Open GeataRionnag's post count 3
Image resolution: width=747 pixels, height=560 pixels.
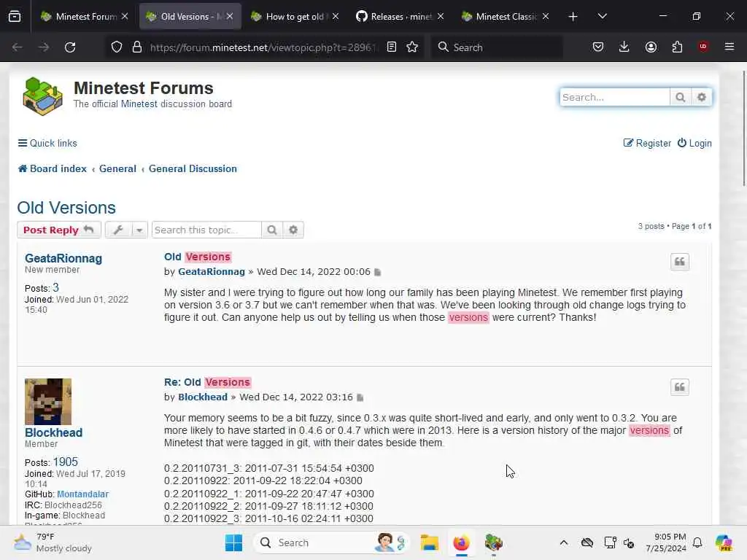[x=55, y=287]
